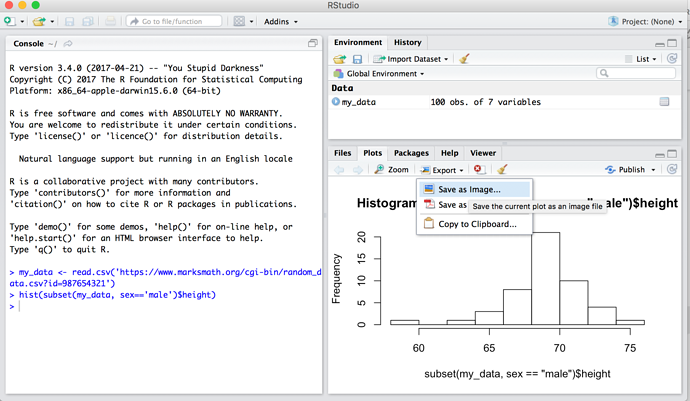Switch to the History tab

coord(407,42)
